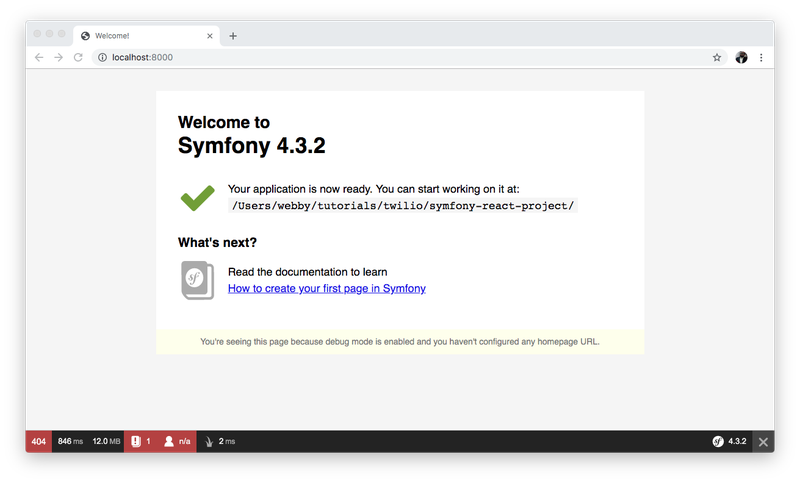Viewport: 800px width, 483px height.
Task: Click the 'What's next?' heading
Action: coord(217,242)
